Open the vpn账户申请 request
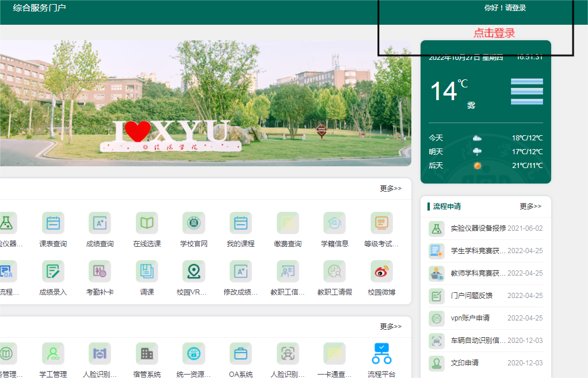This screenshot has height=378, width=588. coord(470,318)
